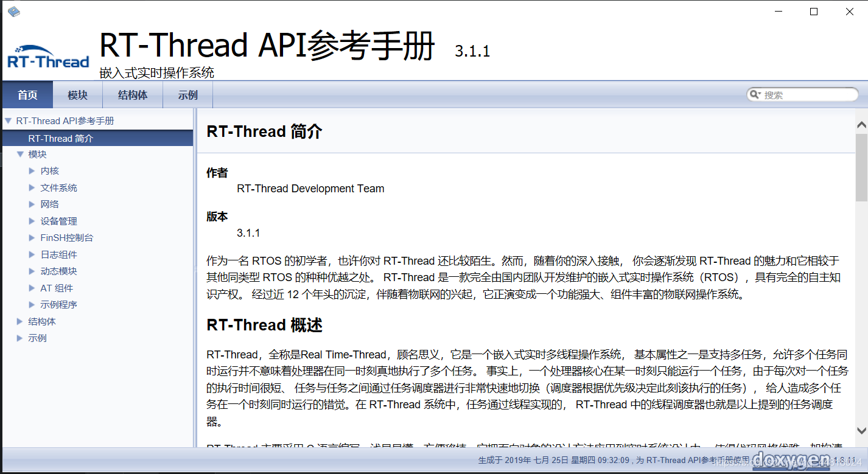Expand the 示例程序 tree node arrow
The height and width of the screenshot is (474, 868).
point(32,304)
